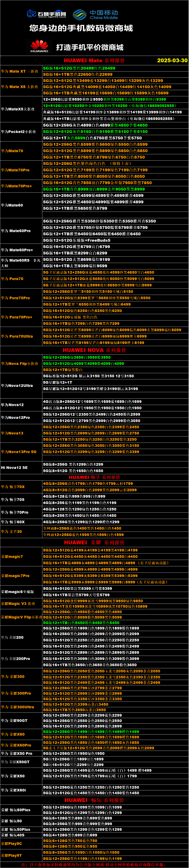Select the 华为Nova Filp小折叠 model cell

21,364
